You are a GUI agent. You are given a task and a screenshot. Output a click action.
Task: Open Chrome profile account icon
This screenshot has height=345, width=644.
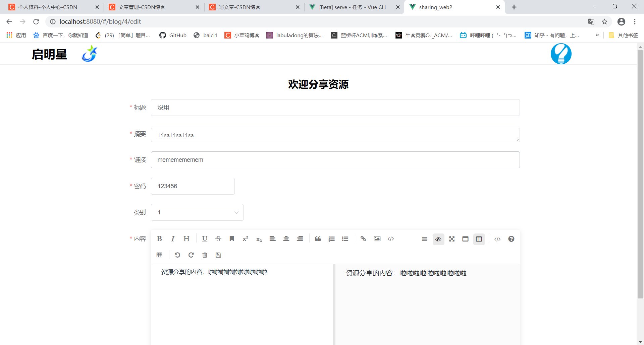(x=621, y=21)
